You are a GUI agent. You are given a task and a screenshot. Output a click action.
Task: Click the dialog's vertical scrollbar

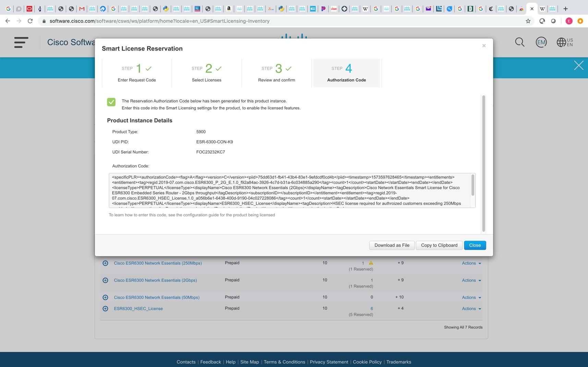483,164
